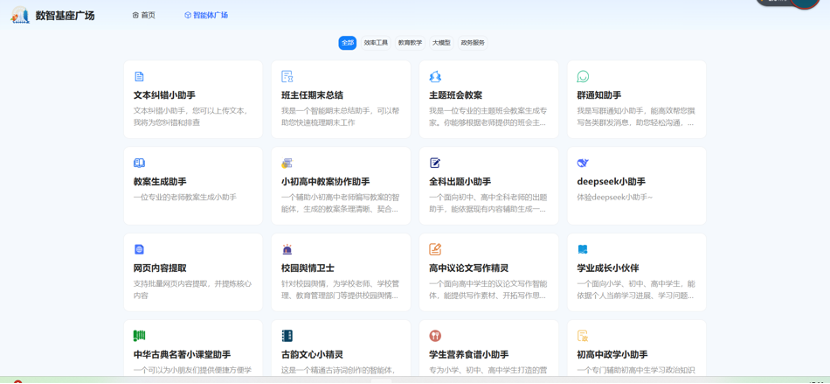Click the 数智基座广场 logo image
This screenshot has height=384, width=830.
(20, 15)
